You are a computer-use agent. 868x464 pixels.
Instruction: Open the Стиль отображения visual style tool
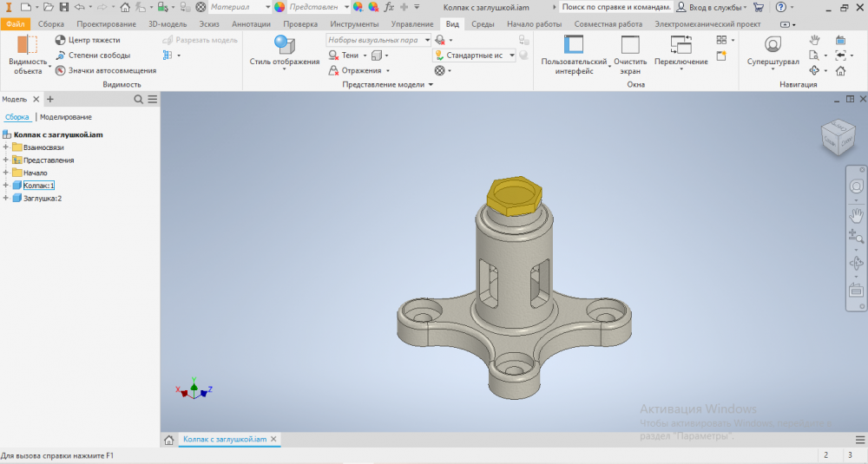point(284,50)
